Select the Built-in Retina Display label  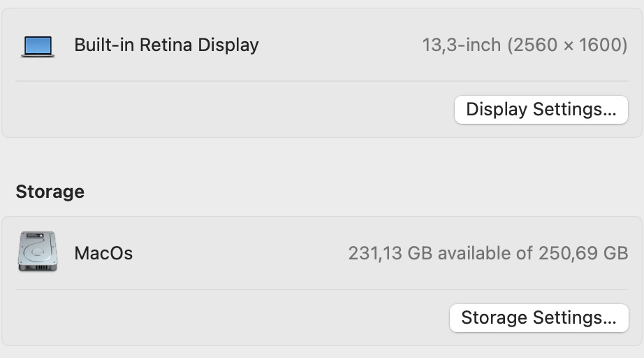pos(166,45)
